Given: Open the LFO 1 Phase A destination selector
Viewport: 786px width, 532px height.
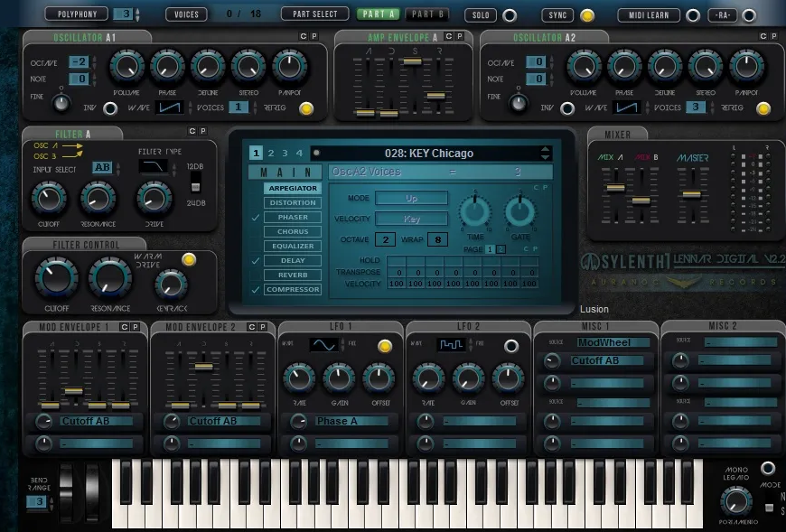Looking at the screenshot, I should (x=352, y=421).
